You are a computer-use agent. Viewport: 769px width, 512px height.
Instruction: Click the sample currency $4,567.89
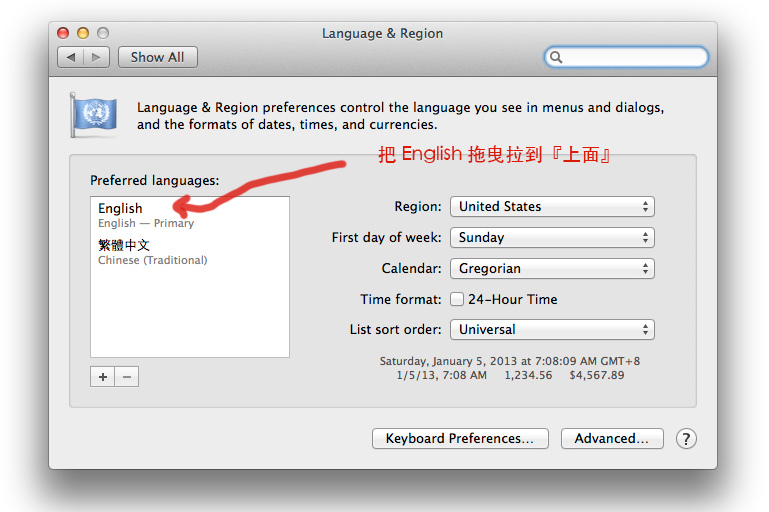[597, 376]
